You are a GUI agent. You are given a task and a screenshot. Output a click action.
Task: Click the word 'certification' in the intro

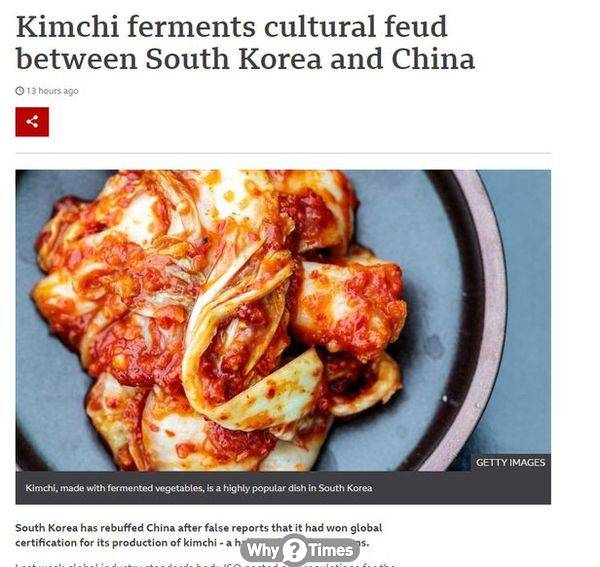[46, 543]
